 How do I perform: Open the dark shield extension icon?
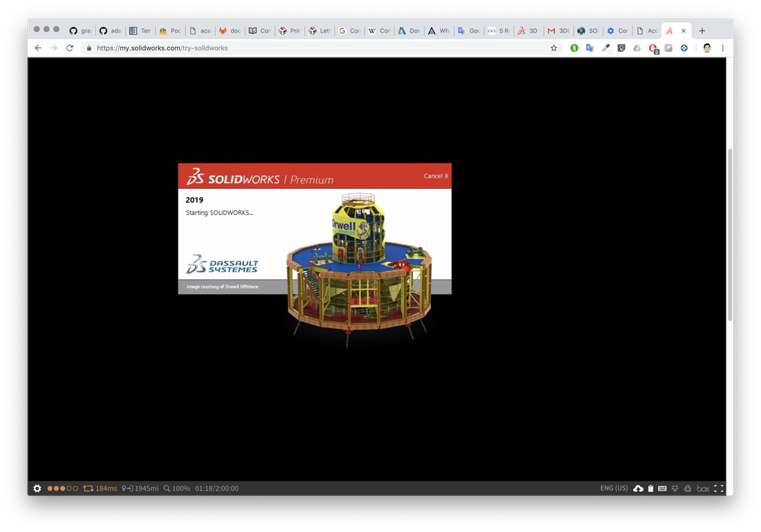[621, 48]
